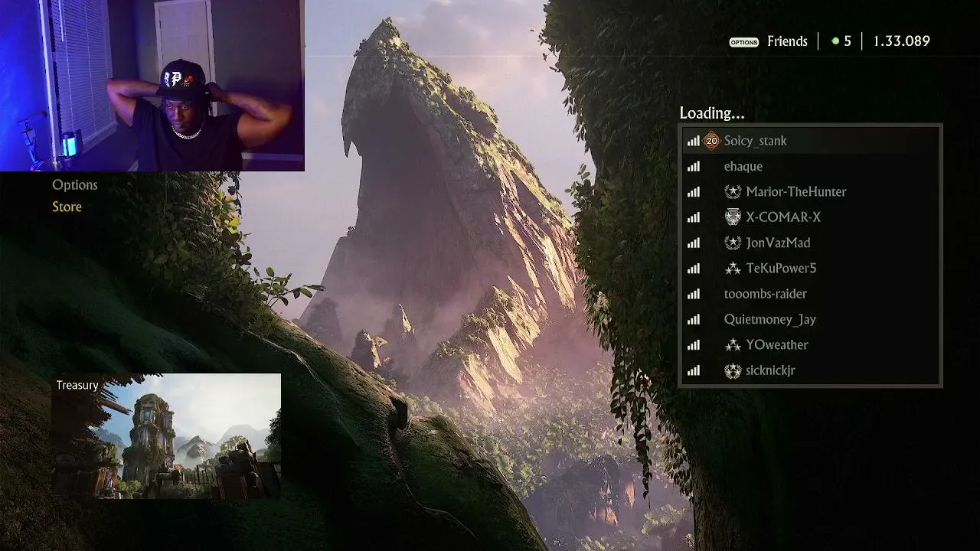Click the rank emblem next to X-COMAR-X
The height and width of the screenshot is (551, 980).
coord(733,217)
